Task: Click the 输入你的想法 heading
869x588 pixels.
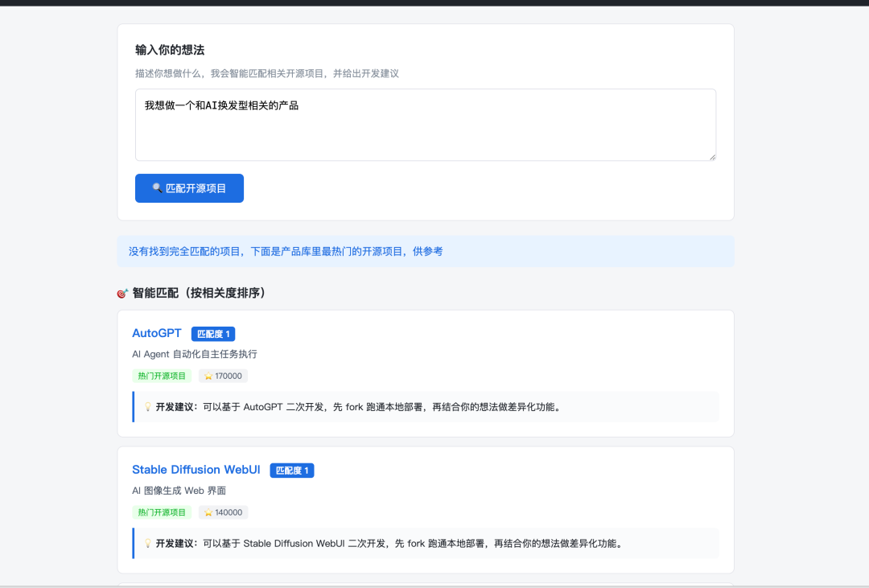Action: 170,50
